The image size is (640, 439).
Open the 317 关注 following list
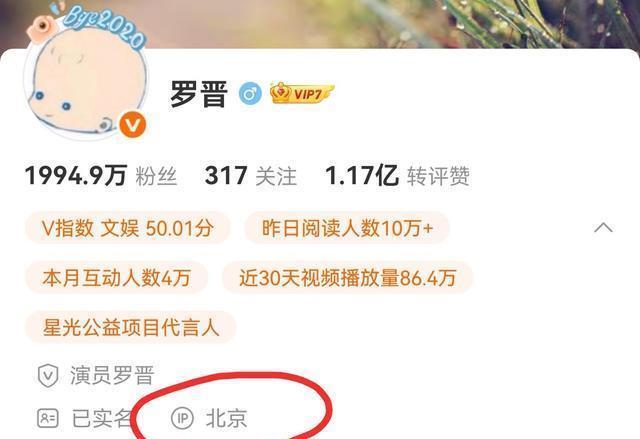251,176
